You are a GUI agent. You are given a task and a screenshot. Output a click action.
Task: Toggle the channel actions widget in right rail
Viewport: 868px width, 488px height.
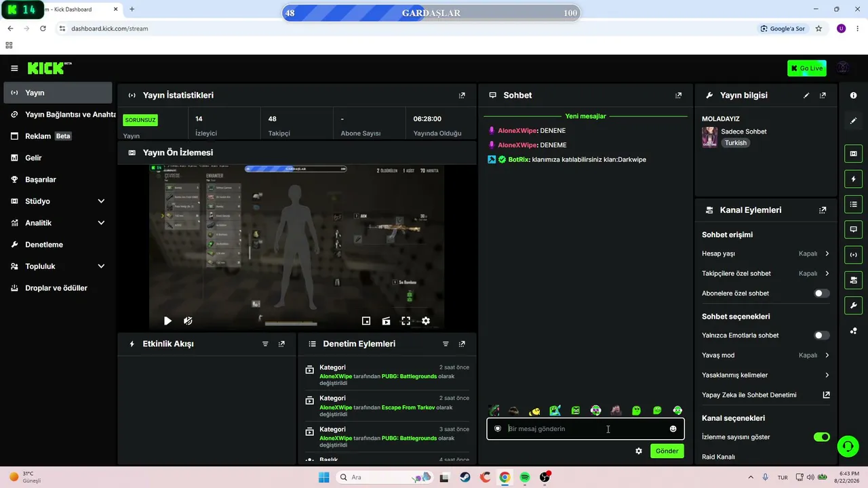(x=853, y=280)
